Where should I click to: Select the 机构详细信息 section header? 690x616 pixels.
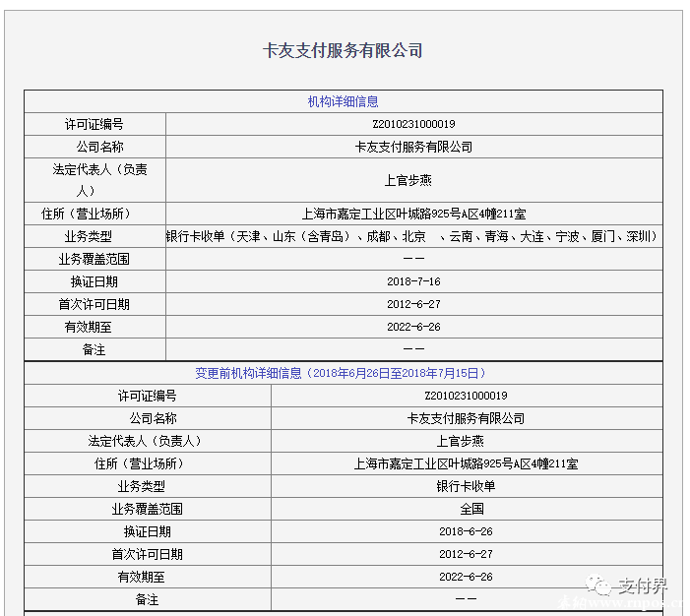point(343,101)
